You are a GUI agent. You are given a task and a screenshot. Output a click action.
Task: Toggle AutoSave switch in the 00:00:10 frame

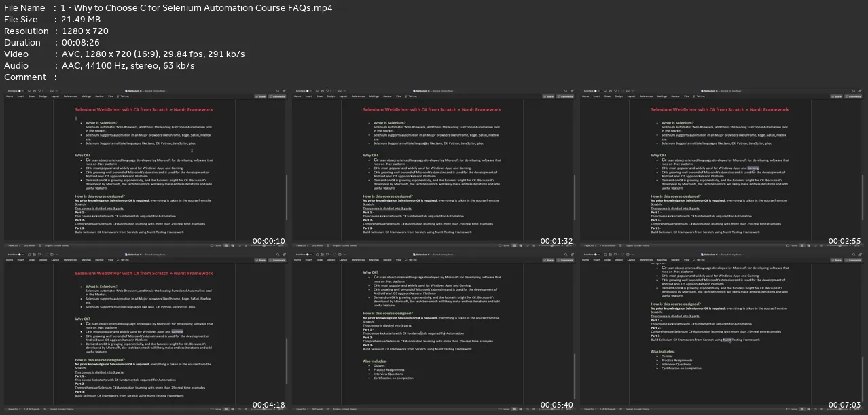tap(20, 91)
